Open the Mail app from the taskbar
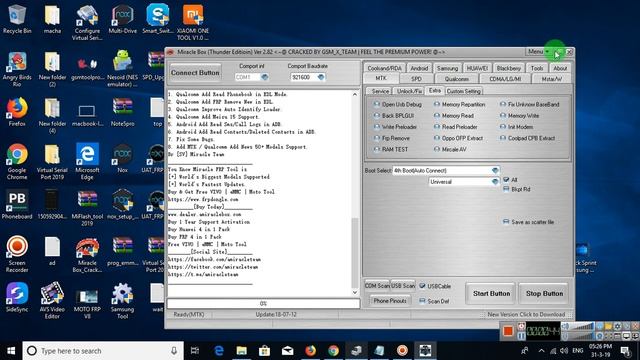The width and height of the screenshot is (640, 360). 287,351
